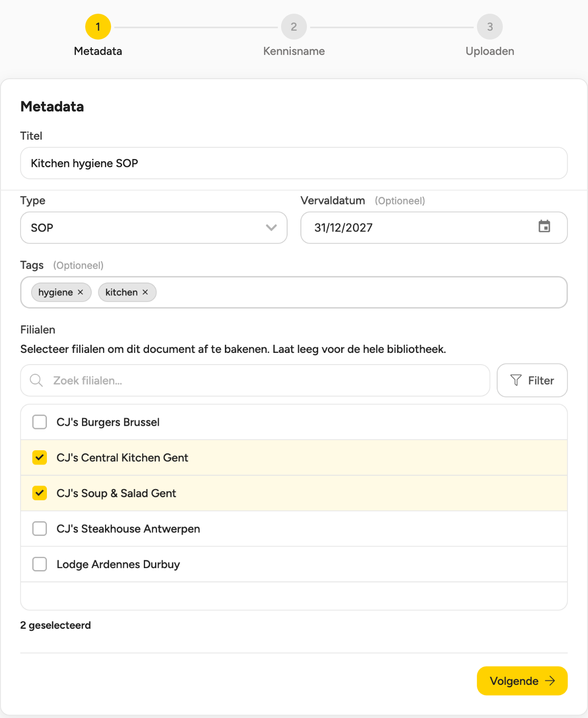Click the Type dropdown chevron
Viewport: 588px width, 718px height.
click(271, 227)
